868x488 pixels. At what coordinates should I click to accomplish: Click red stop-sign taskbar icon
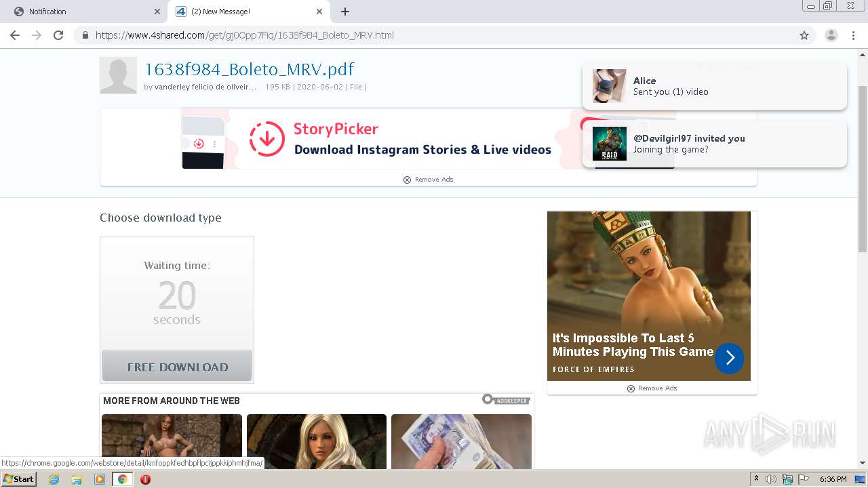point(145,479)
